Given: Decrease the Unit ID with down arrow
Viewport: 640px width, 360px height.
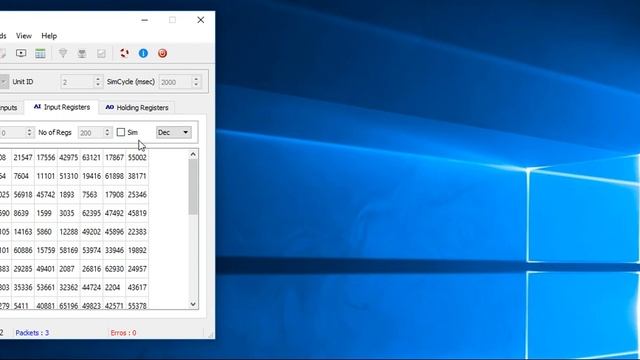Looking at the screenshot, I should click(98, 85).
